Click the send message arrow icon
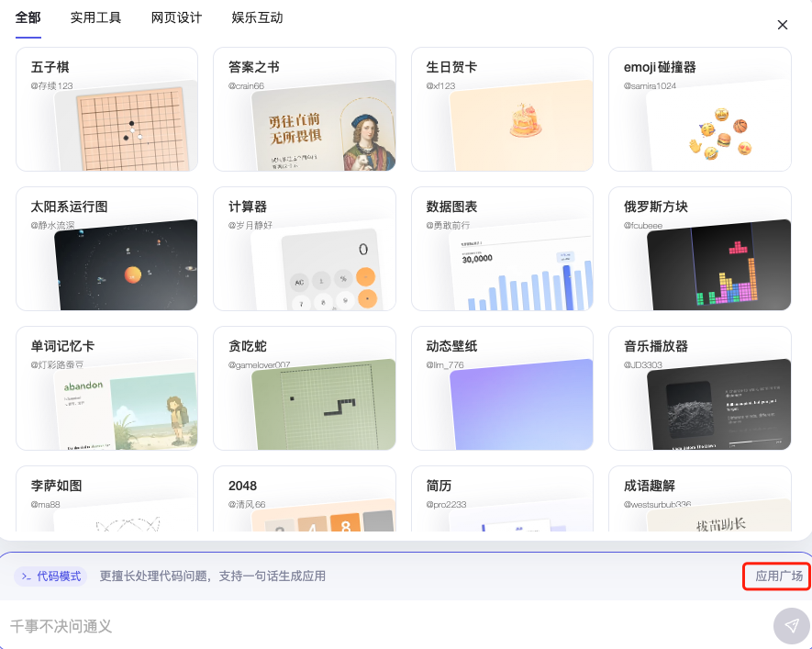The width and height of the screenshot is (812, 649). pyautogui.click(x=791, y=626)
